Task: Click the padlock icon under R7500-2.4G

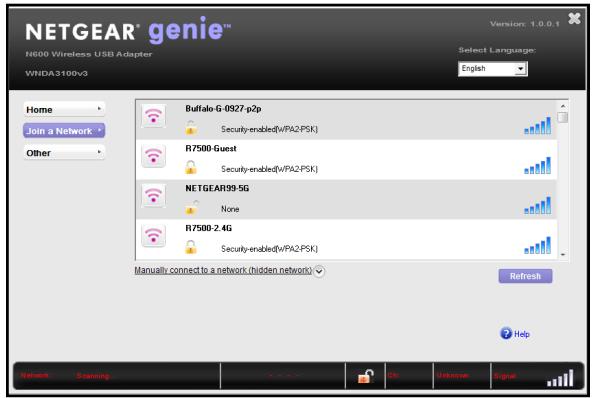Action: click(x=191, y=247)
